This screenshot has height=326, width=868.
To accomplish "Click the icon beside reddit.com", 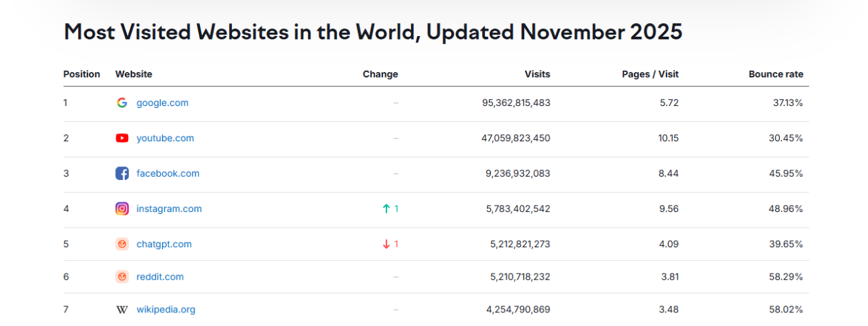I will point(122,276).
